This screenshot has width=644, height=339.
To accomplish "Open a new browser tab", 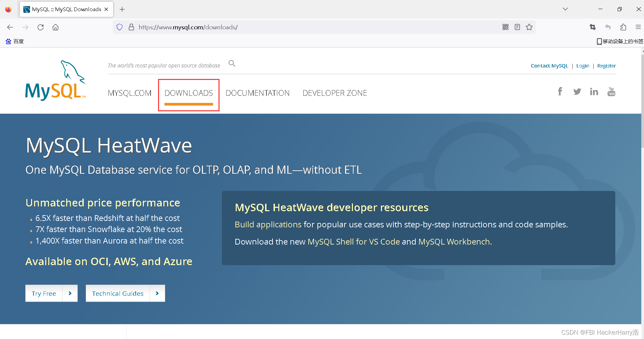I will click(x=122, y=9).
